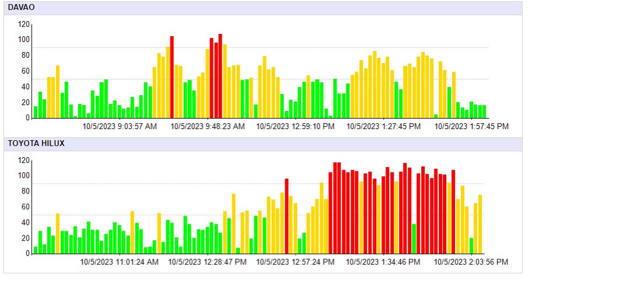This screenshot has height=281, width=644.
Task: Click the 20 value on DAVAO y-axis
Action: point(26,102)
